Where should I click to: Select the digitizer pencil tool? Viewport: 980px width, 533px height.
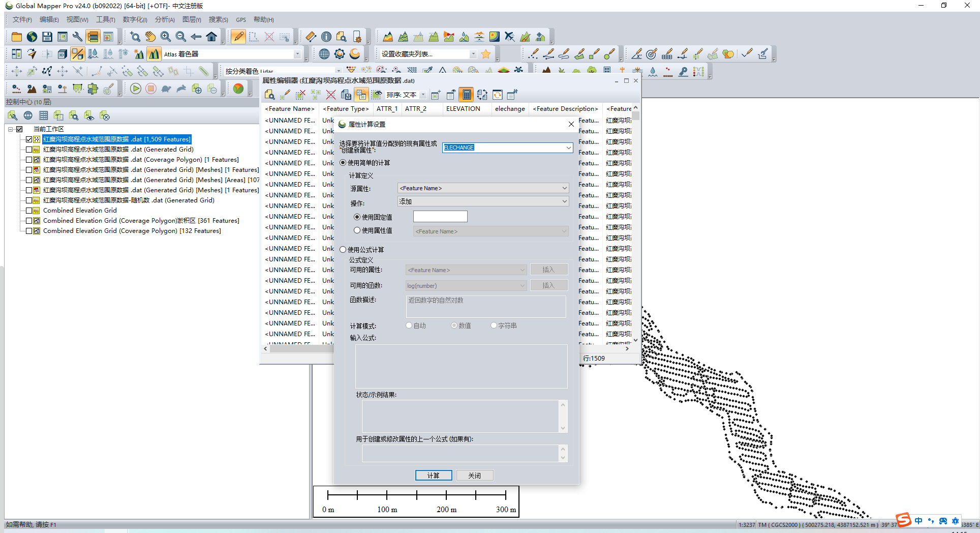238,37
